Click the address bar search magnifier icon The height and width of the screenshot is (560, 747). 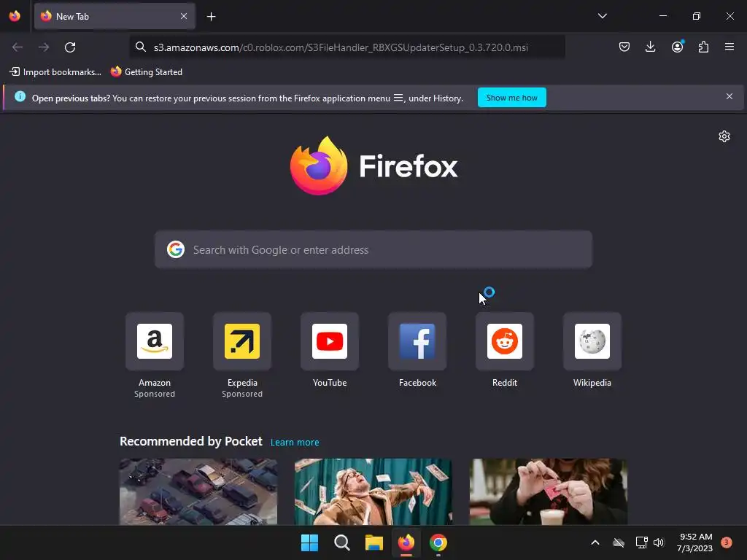coord(141,47)
